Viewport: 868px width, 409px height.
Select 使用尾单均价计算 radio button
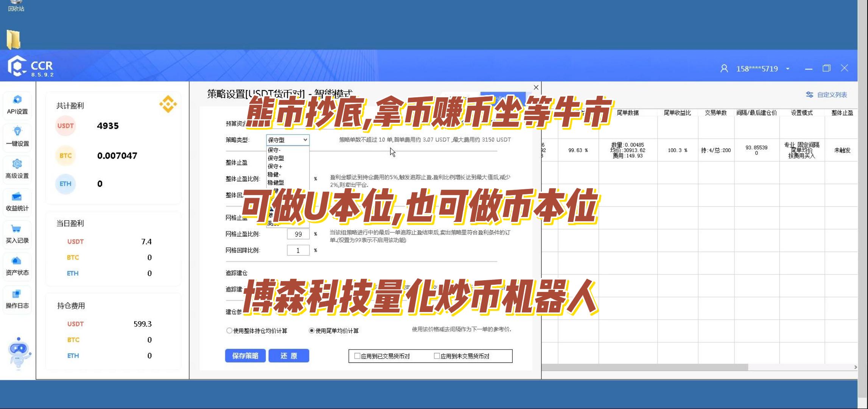point(311,331)
